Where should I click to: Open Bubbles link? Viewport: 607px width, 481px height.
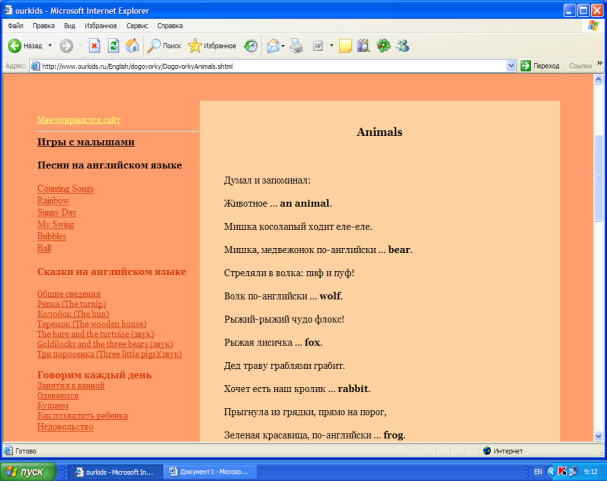51,236
